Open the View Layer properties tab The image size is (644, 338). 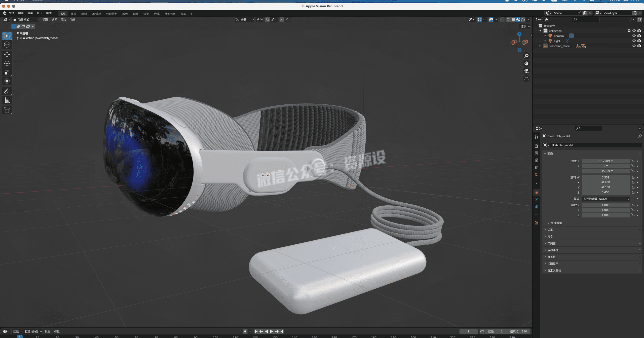coord(537,160)
